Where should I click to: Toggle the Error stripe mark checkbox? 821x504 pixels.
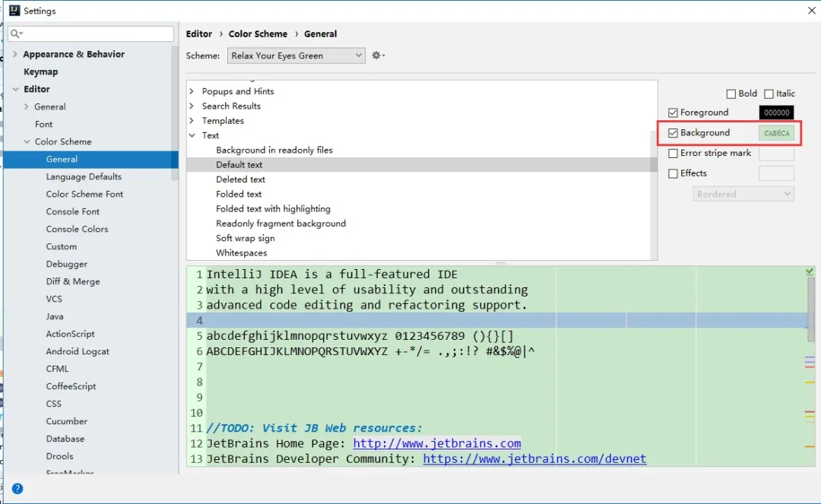(x=673, y=153)
